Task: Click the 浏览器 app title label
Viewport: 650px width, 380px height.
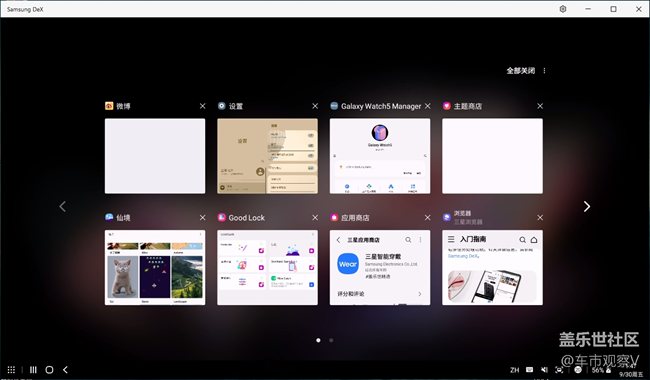Action: pos(462,213)
